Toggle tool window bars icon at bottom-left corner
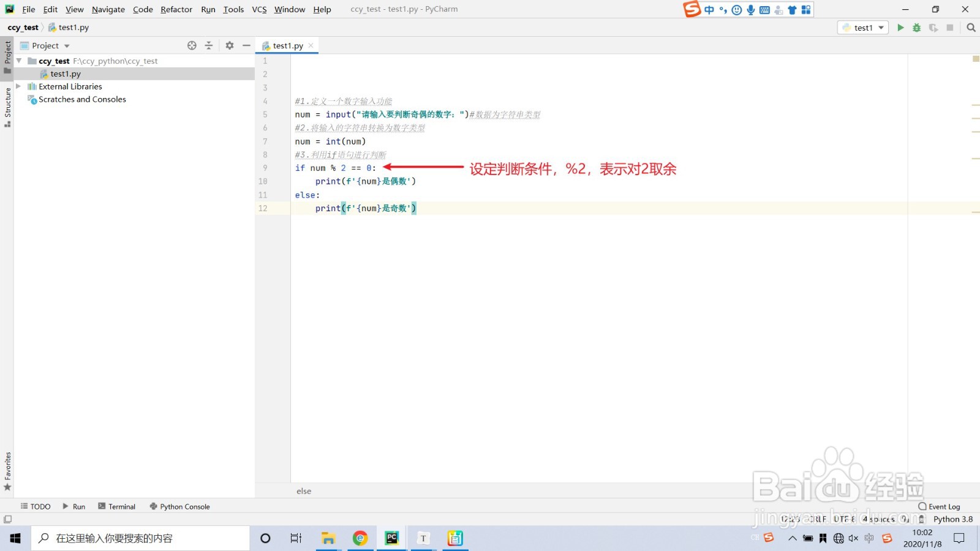The width and height of the screenshot is (980, 551). point(7,519)
